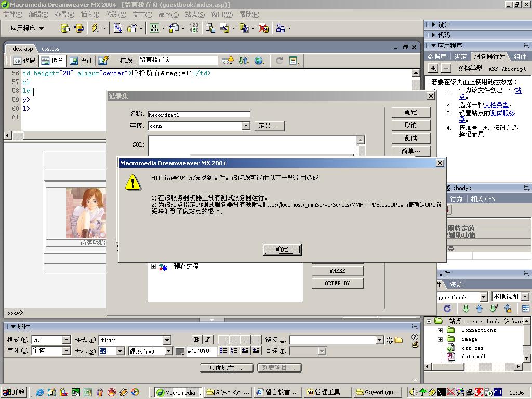This screenshot has height=399, width=532.
Task: Click the Stored Procedure toolbar icon
Action: (79, 29)
